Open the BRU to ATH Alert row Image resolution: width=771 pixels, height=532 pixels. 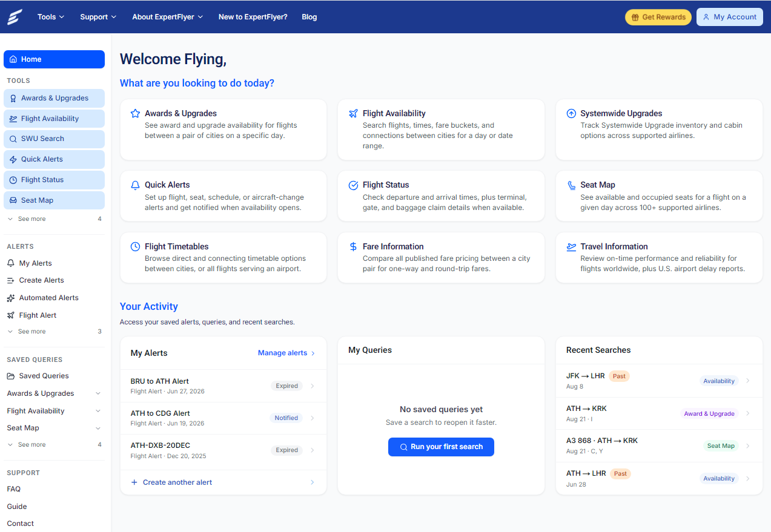(223, 386)
